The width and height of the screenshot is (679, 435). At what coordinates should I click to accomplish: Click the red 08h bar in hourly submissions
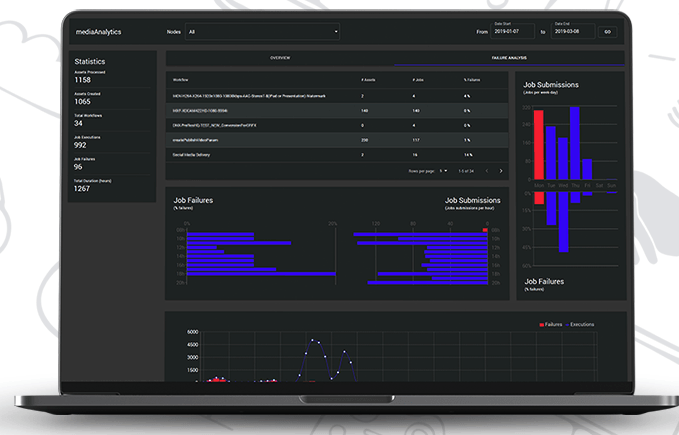coord(485,230)
